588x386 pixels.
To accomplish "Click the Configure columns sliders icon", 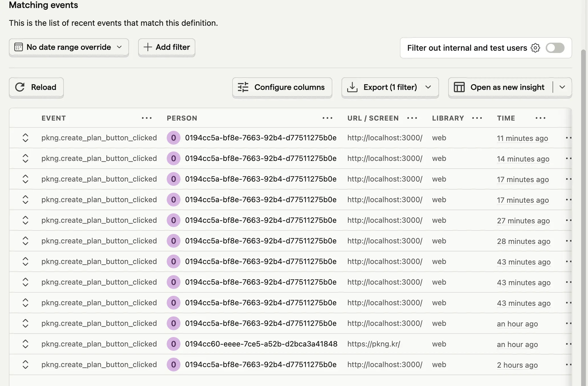I will [x=243, y=87].
